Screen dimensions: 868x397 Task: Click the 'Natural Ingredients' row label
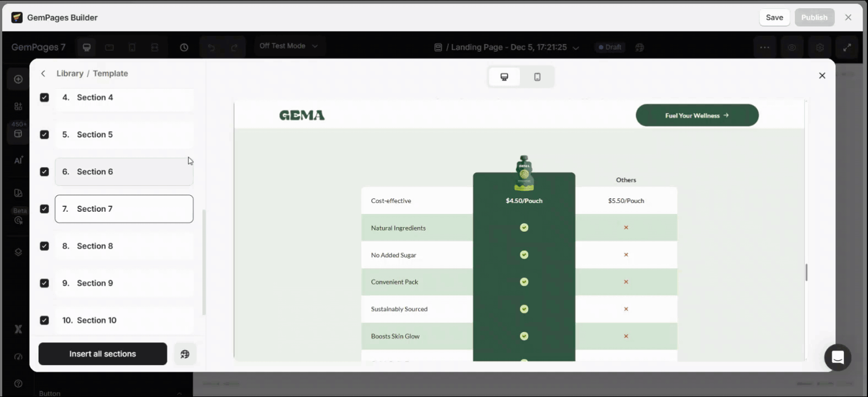(x=398, y=228)
